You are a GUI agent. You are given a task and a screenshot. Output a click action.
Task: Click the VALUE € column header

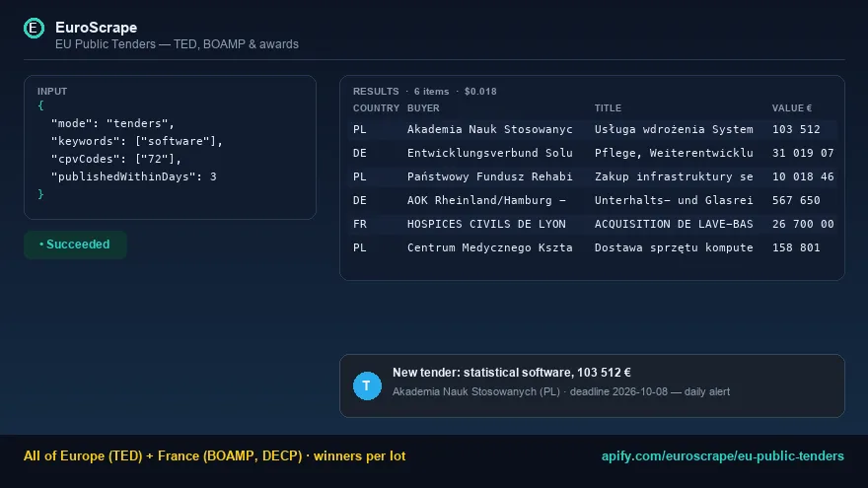coord(792,107)
